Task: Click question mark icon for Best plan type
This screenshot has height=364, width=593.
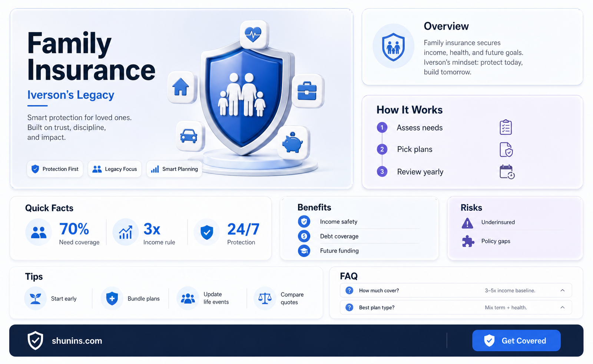Action: pos(349,307)
